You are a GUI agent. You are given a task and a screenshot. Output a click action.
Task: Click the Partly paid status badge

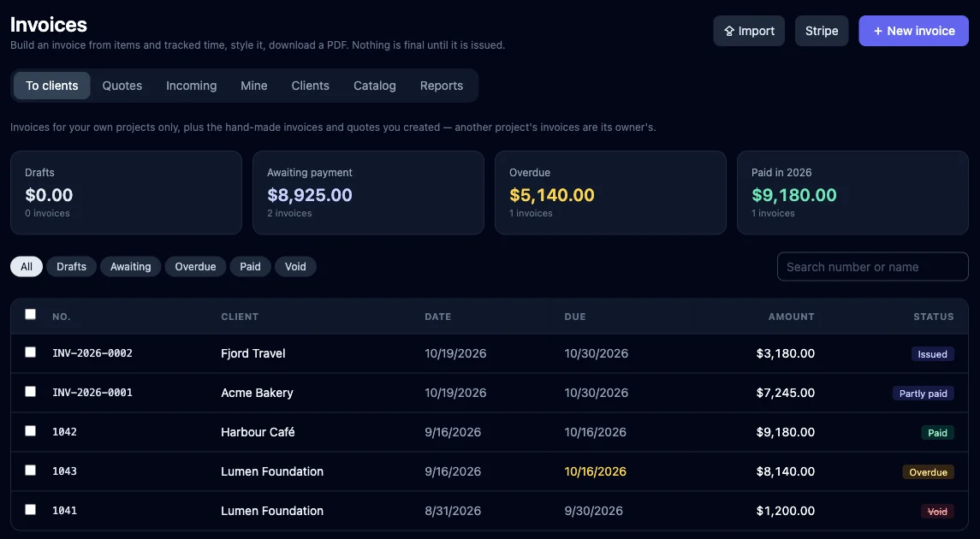[924, 394]
